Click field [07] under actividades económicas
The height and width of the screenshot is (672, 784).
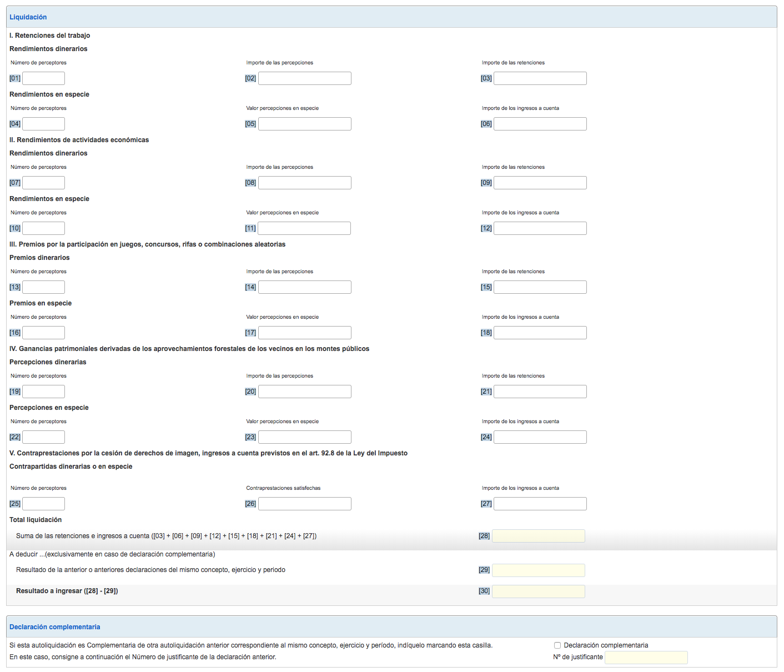[x=43, y=183]
